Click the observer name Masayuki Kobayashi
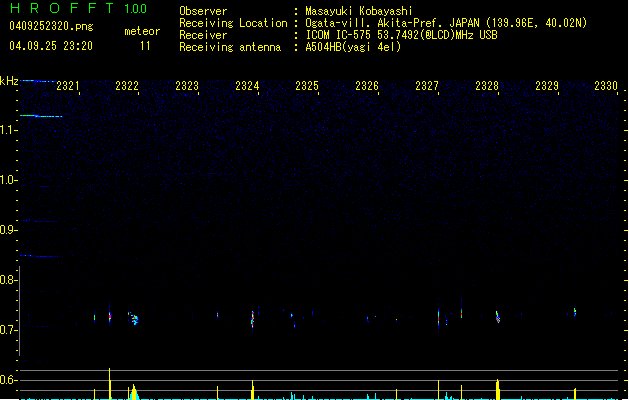 pyautogui.click(x=359, y=11)
